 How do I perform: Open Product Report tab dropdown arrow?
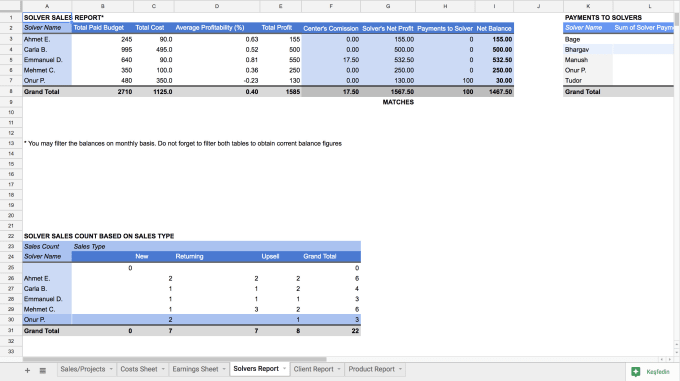[x=400, y=369]
